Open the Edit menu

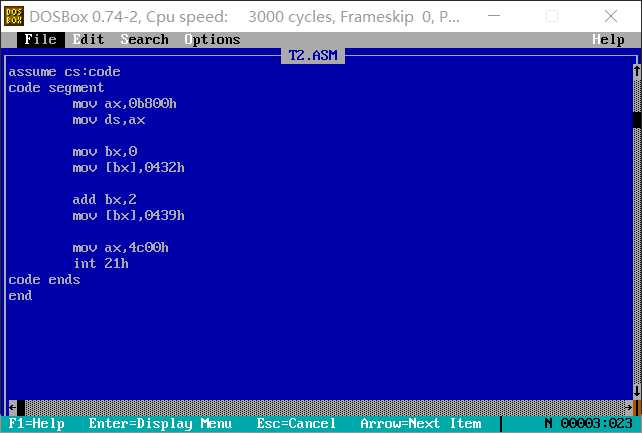[x=88, y=40]
